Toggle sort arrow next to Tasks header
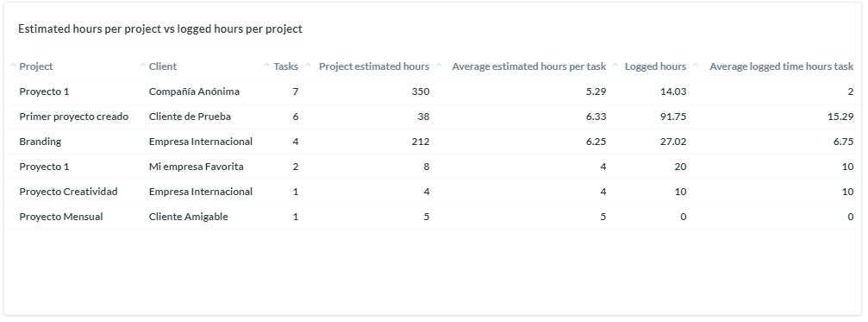This screenshot has width=868, height=322. click(266, 66)
